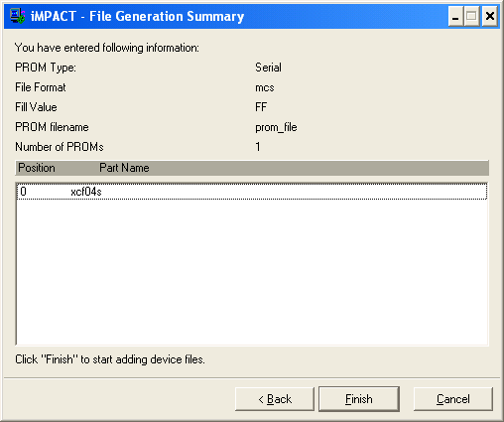
Task: Click the 'File Format' label
Action: pos(41,87)
